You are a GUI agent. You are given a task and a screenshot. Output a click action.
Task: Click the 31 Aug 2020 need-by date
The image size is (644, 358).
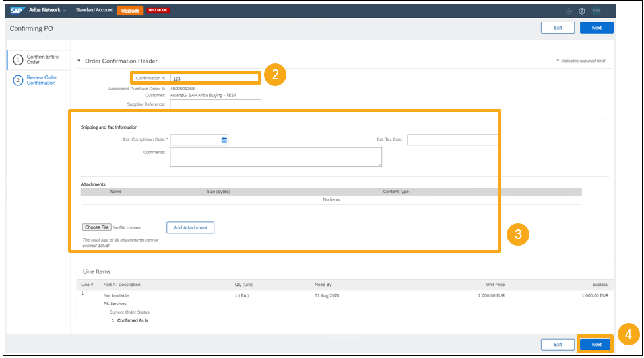tap(327, 295)
